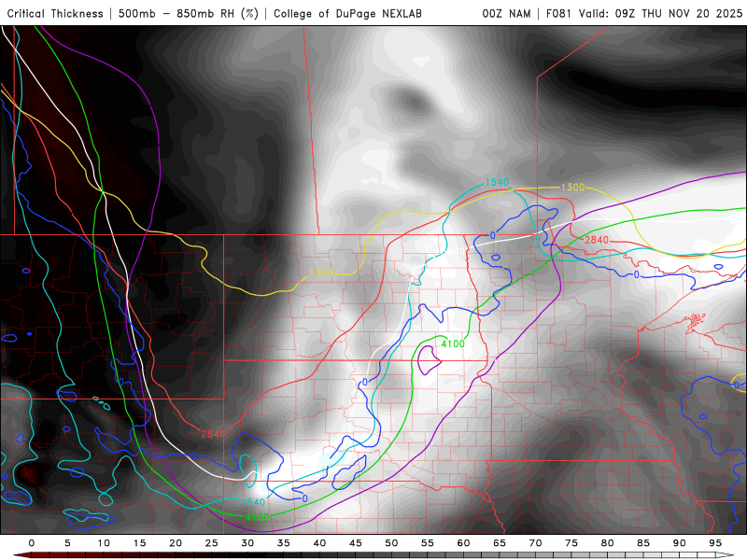Select the "65" value on the color scale
Image resolution: width=747 pixels, height=560 pixels.
click(500, 543)
